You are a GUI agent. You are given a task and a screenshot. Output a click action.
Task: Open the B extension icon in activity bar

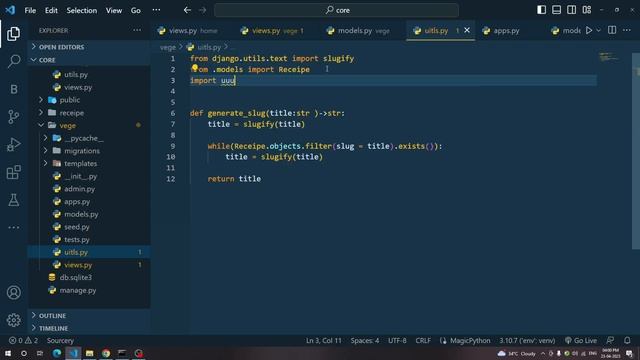click(x=13, y=89)
